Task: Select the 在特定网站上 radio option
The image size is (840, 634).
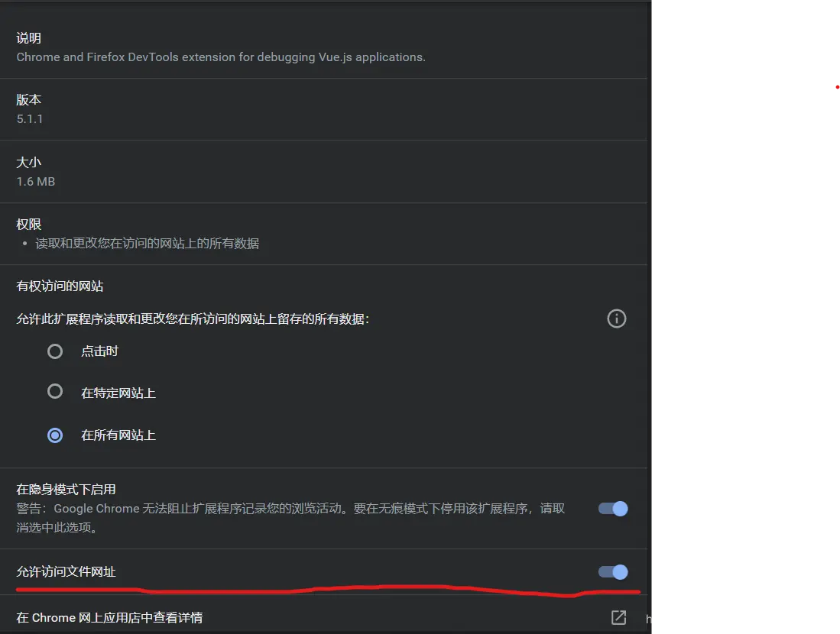Action: tap(55, 391)
